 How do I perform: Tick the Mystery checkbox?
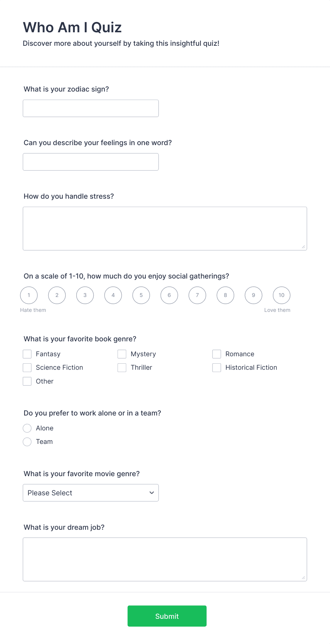tap(122, 354)
